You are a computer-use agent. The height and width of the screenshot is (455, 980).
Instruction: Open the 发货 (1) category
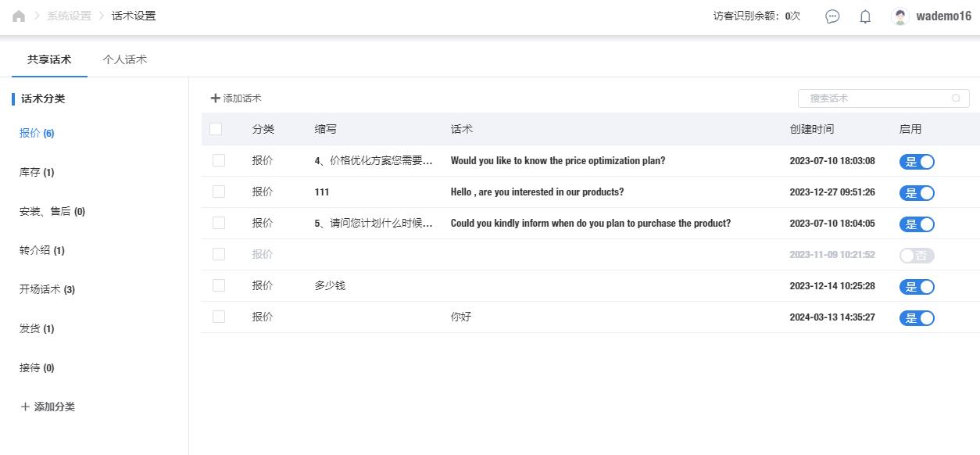click(x=37, y=328)
